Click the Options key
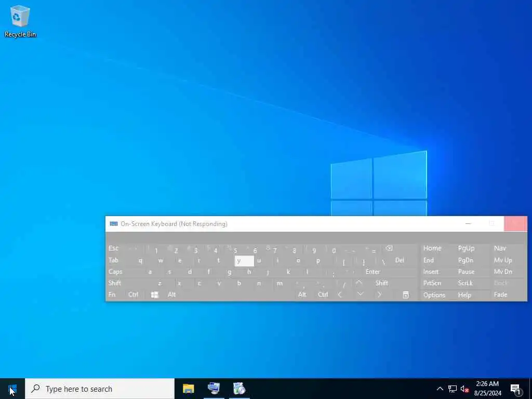The width and height of the screenshot is (532, 399). (434, 295)
